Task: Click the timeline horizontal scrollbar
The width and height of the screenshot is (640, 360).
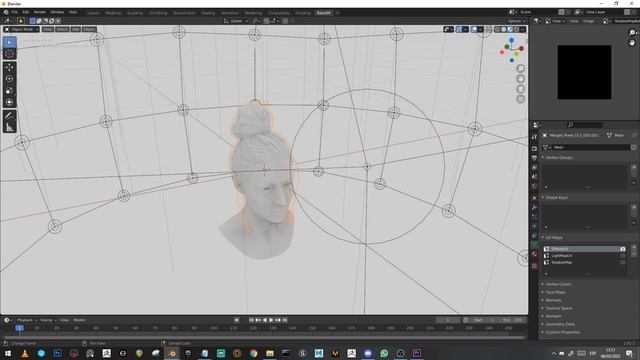Action: point(264,338)
